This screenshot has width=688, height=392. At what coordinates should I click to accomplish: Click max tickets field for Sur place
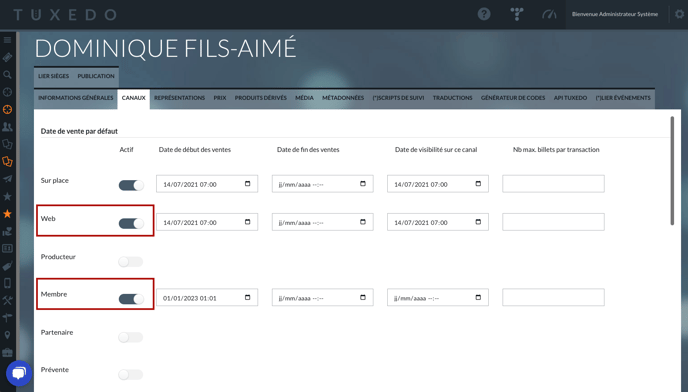tap(553, 184)
